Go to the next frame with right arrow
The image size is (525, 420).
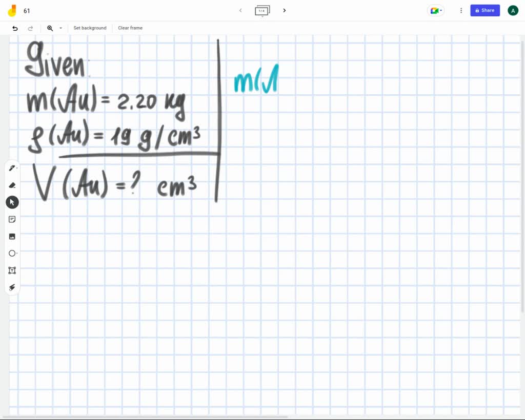[x=285, y=10]
